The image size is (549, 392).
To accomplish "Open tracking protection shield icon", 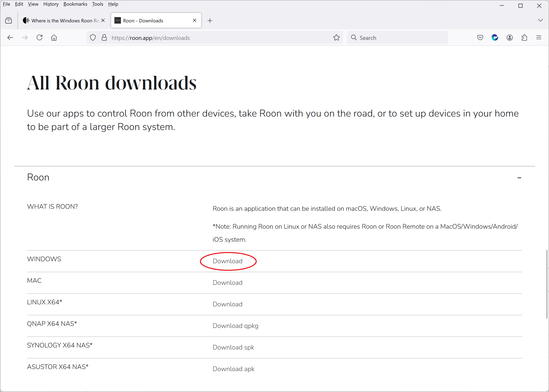I will [x=93, y=38].
